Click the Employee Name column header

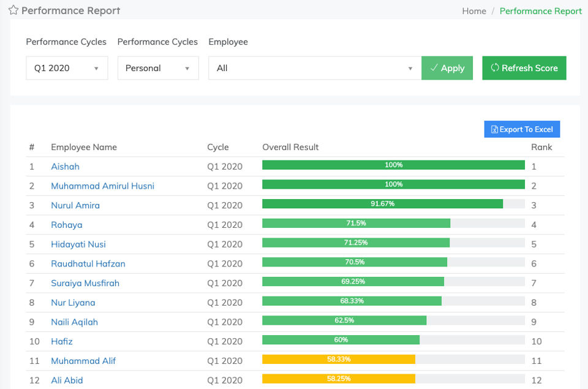click(84, 147)
